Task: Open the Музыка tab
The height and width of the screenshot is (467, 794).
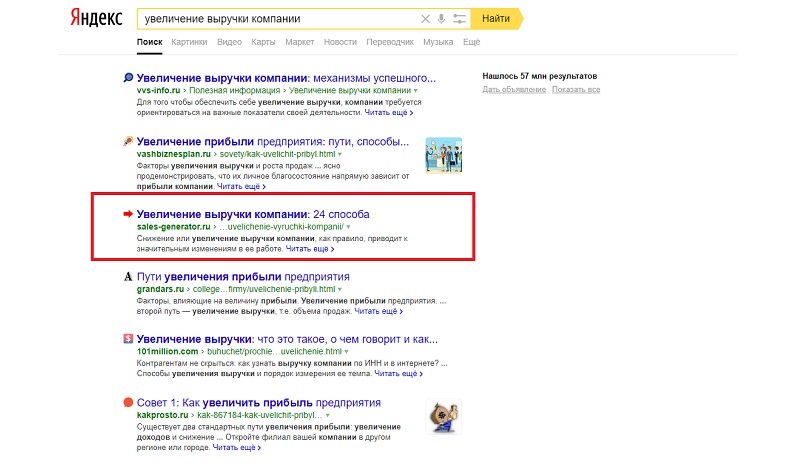Action: click(x=438, y=42)
